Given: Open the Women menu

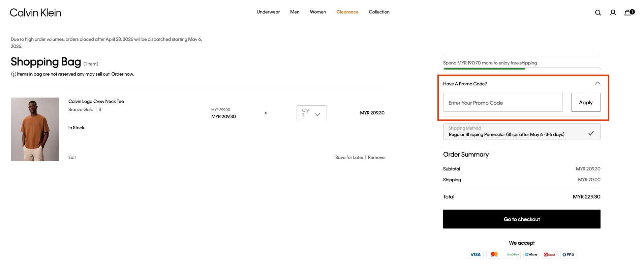Looking at the screenshot, I should pyautogui.click(x=318, y=12).
